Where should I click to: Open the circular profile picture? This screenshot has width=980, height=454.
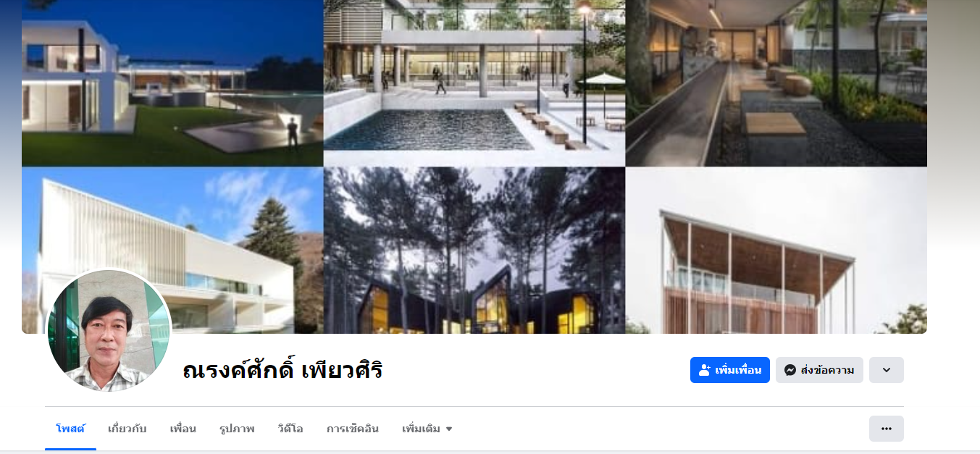pyautogui.click(x=109, y=332)
